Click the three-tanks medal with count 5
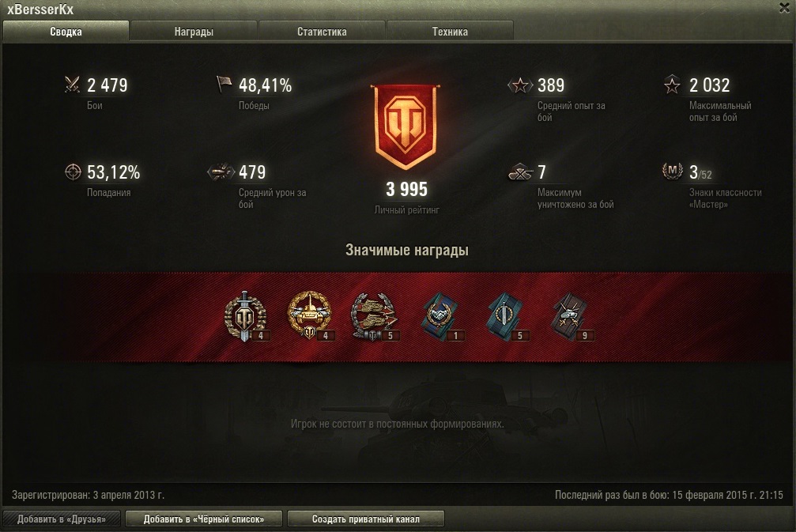The width and height of the screenshot is (796, 532). [375, 315]
